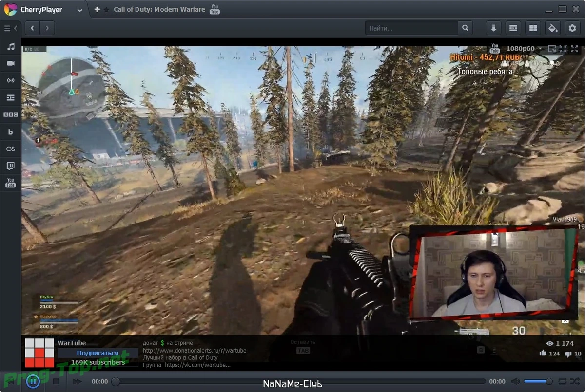Toggle the sidebar hamburger menu
The height and width of the screenshot is (392, 585).
coord(7,28)
